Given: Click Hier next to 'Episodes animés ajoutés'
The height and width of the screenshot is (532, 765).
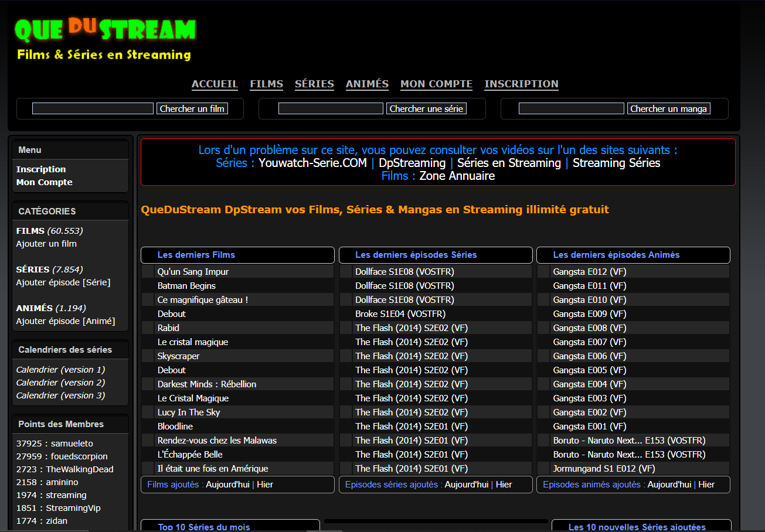Looking at the screenshot, I should point(706,485).
